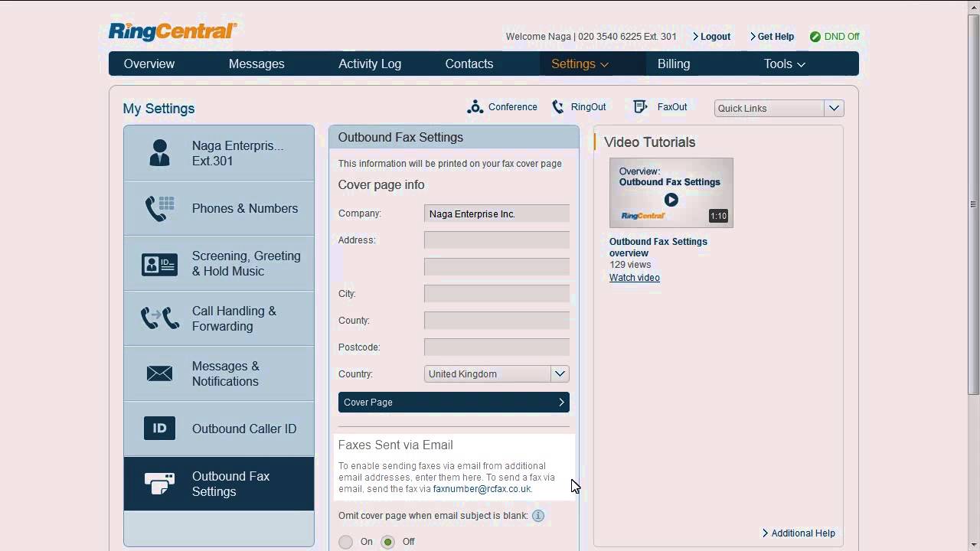Click the Conference icon
Image resolution: width=980 pixels, height=551 pixels.
click(475, 107)
